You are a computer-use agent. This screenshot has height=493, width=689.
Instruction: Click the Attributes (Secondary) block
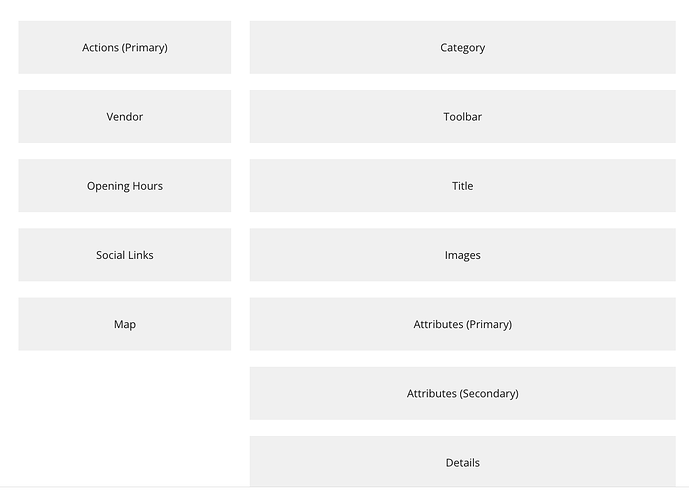[463, 393]
